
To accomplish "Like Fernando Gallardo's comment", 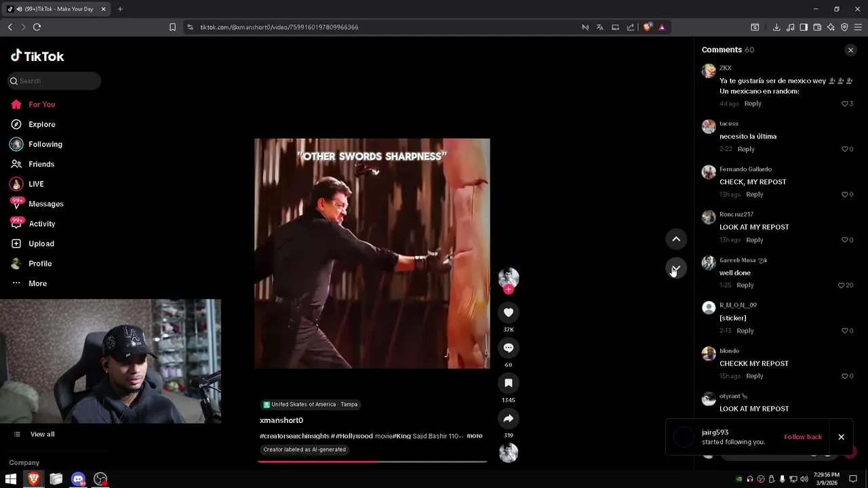I will pyautogui.click(x=845, y=195).
